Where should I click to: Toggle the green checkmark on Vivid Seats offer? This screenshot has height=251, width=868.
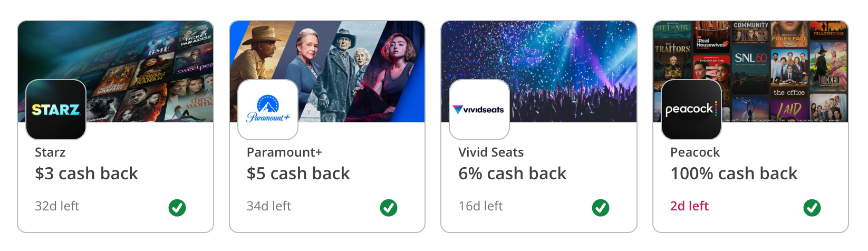pyautogui.click(x=601, y=208)
